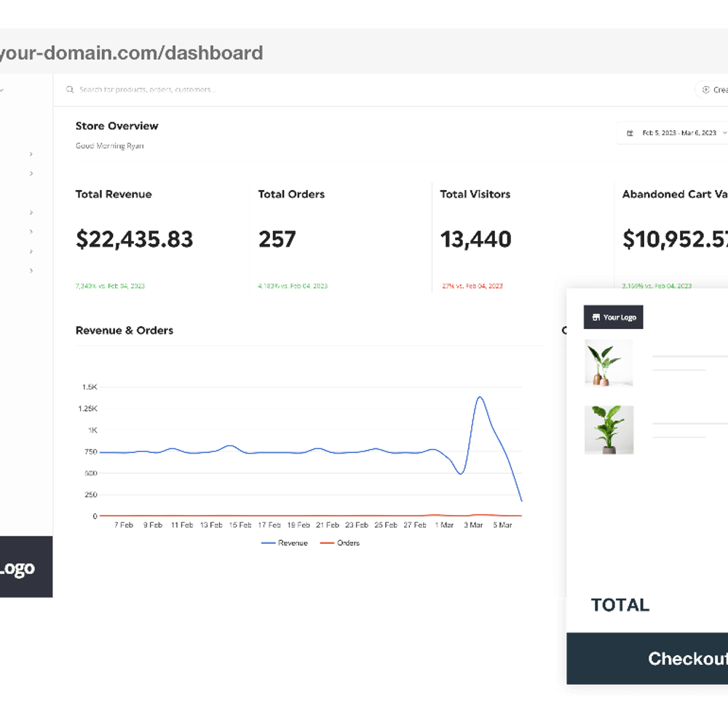Click the revenue spike peak on the chart line
728x728 pixels.
480,397
